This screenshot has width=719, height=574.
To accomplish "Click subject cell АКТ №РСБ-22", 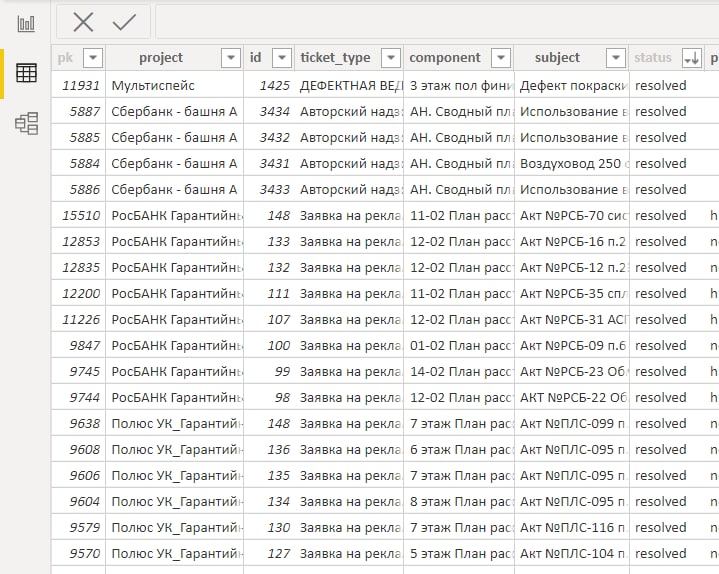I will point(572,397).
